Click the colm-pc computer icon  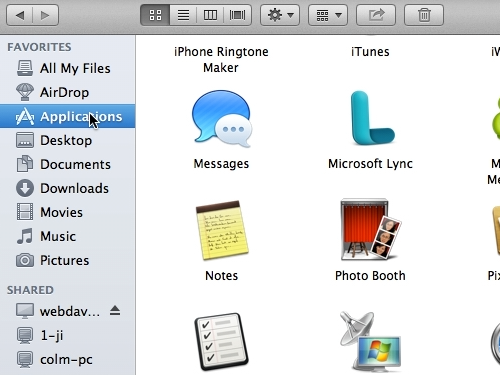25,359
